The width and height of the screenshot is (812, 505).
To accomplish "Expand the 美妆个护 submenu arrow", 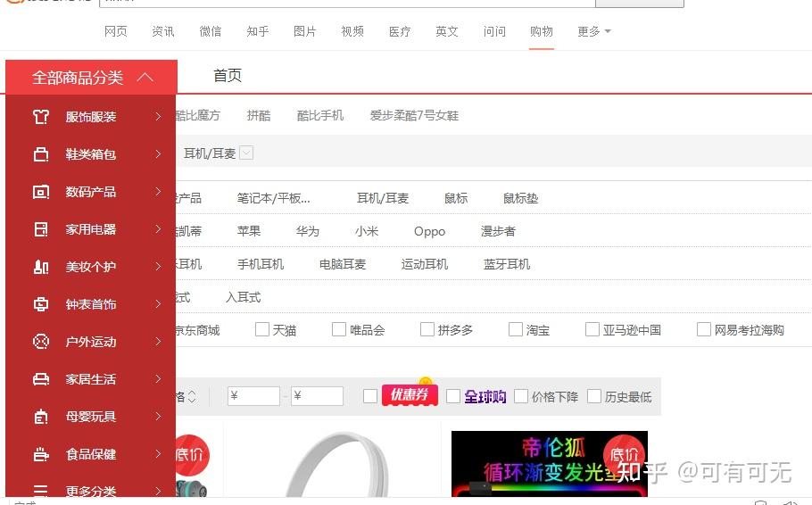I will [158, 266].
